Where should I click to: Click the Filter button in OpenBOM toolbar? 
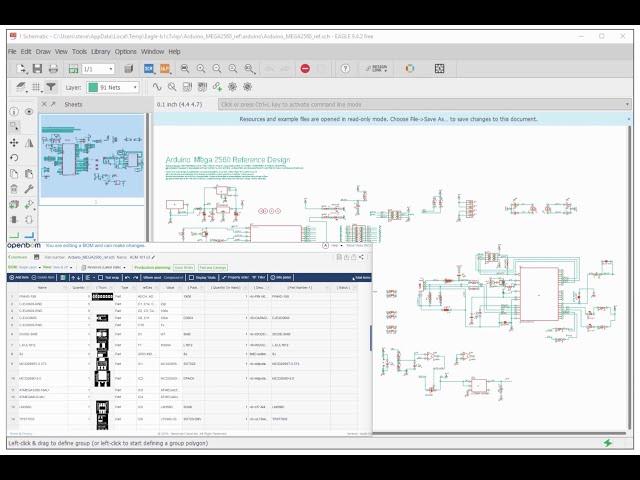tap(258, 278)
